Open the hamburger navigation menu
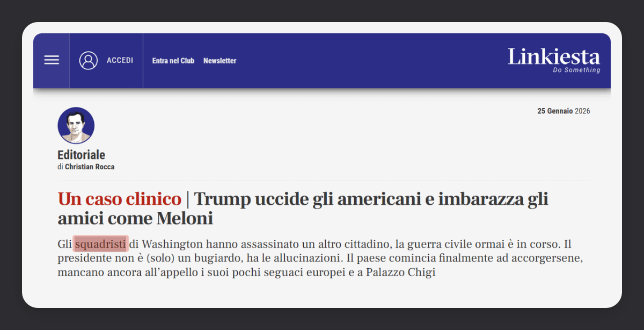The height and width of the screenshot is (330, 644). point(52,60)
